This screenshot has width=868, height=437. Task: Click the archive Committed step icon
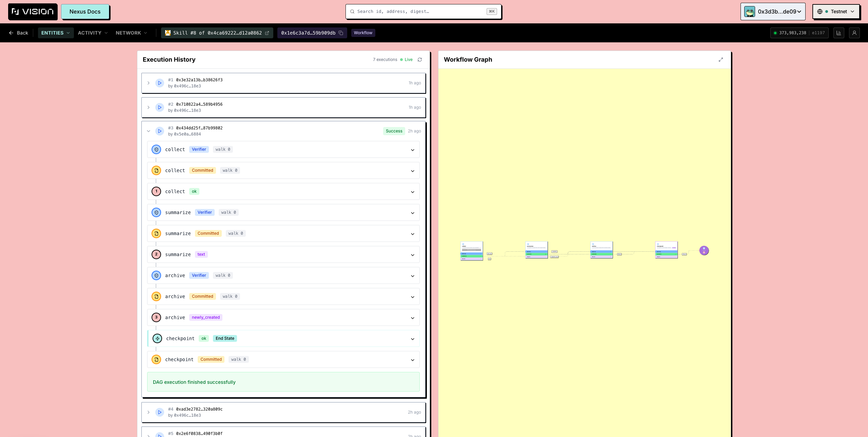pyautogui.click(x=156, y=296)
